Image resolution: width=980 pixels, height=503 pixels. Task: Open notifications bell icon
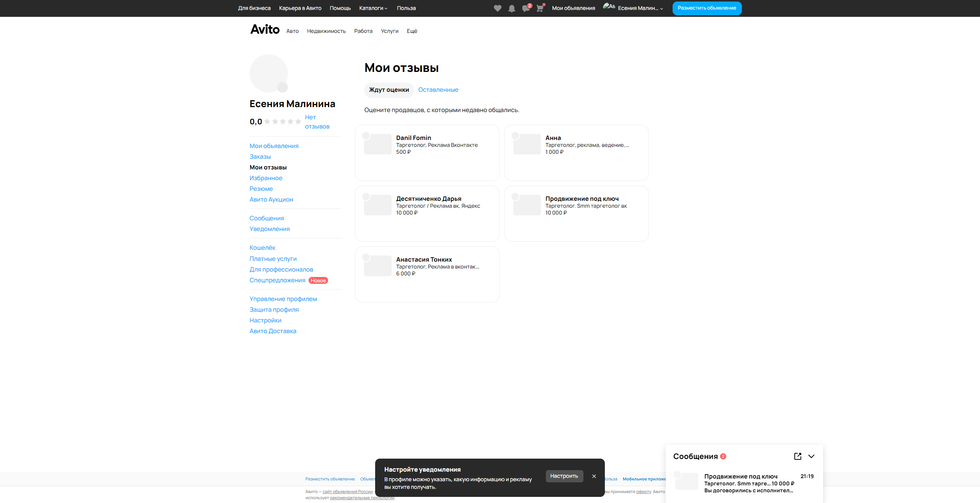(511, 8)
